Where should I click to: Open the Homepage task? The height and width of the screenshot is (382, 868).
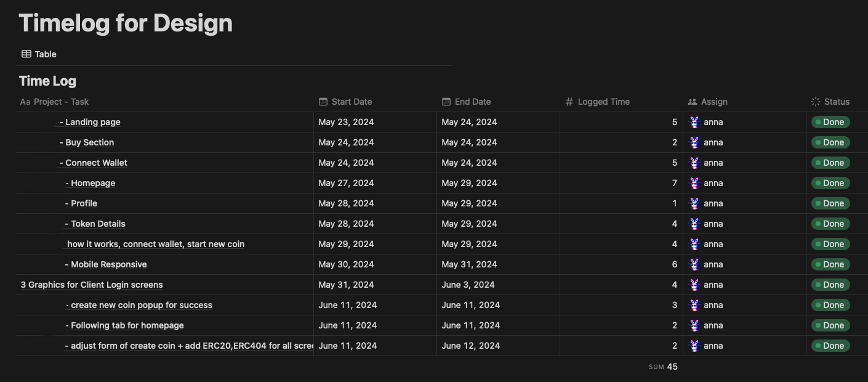90,183
